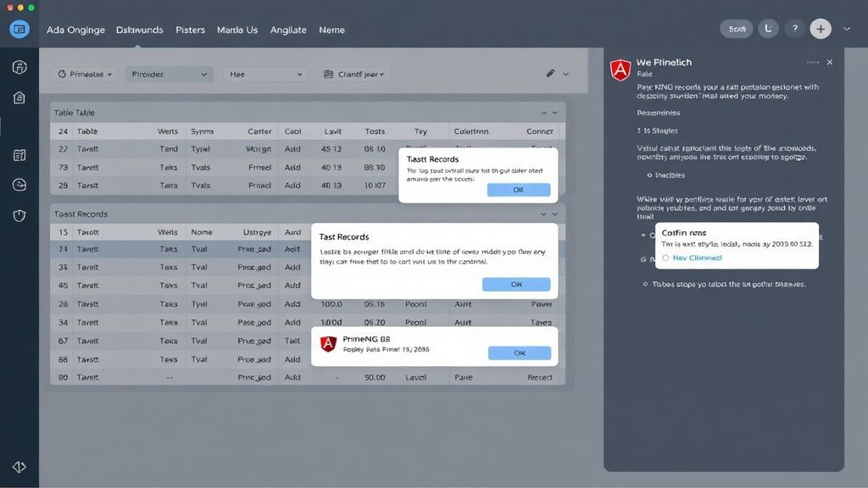Click row 80 Tarett in Tasst Records
Image resolution: width=868 pixels, height=488 pixels.
pyautogui.click(x=308, y=377)
